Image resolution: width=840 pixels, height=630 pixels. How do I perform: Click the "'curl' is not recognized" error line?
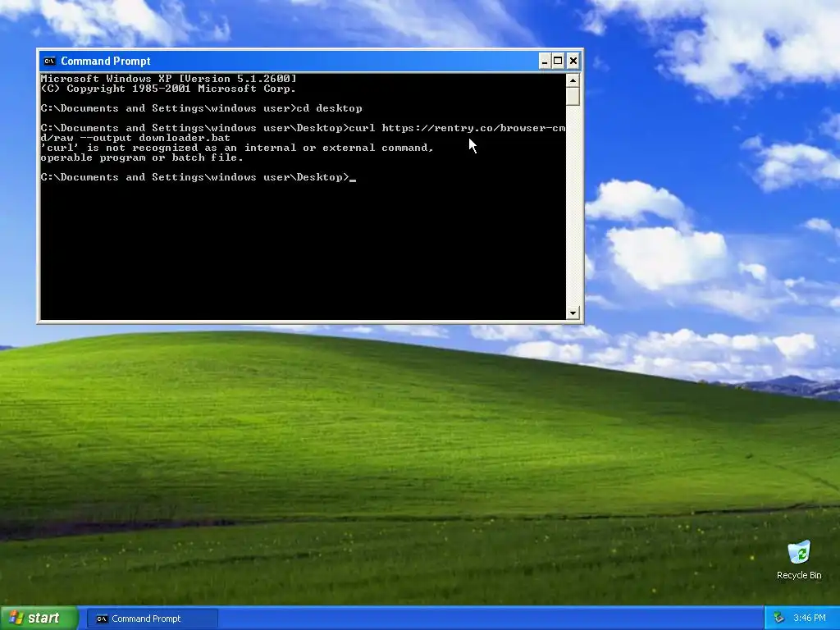(x=237, y=148)
